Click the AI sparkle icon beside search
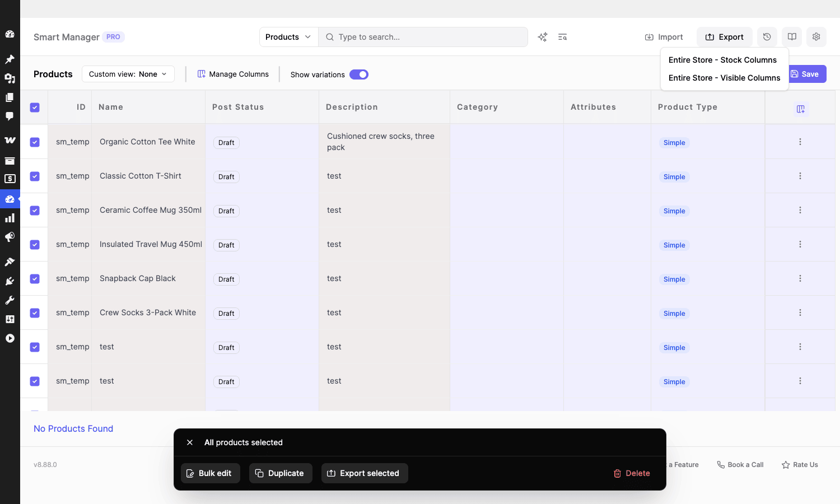Viewport: 840px width, 504px height. click(x=543, y=37)
